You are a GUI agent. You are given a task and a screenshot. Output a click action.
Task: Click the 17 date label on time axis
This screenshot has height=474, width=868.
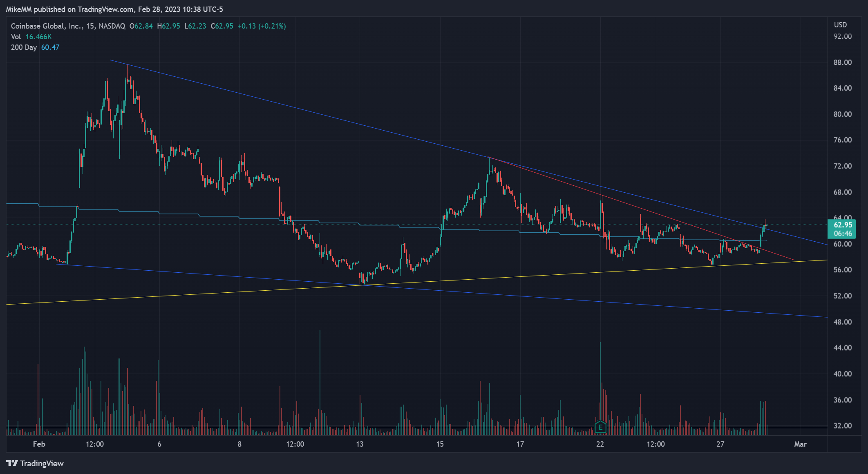coord(520,444)
